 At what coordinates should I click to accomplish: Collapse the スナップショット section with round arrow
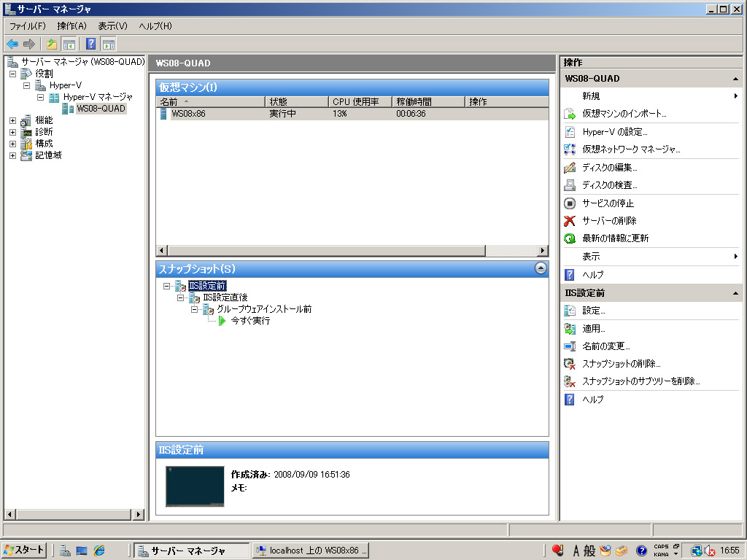pyautogui.click(x=541, y=268)
